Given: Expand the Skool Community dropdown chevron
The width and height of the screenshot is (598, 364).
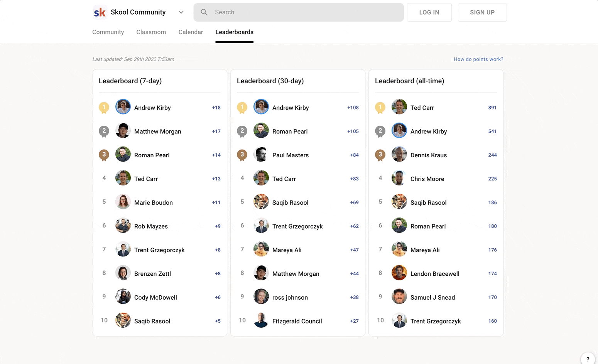Looking at the screenshot, I should click(x=181, y=12).
